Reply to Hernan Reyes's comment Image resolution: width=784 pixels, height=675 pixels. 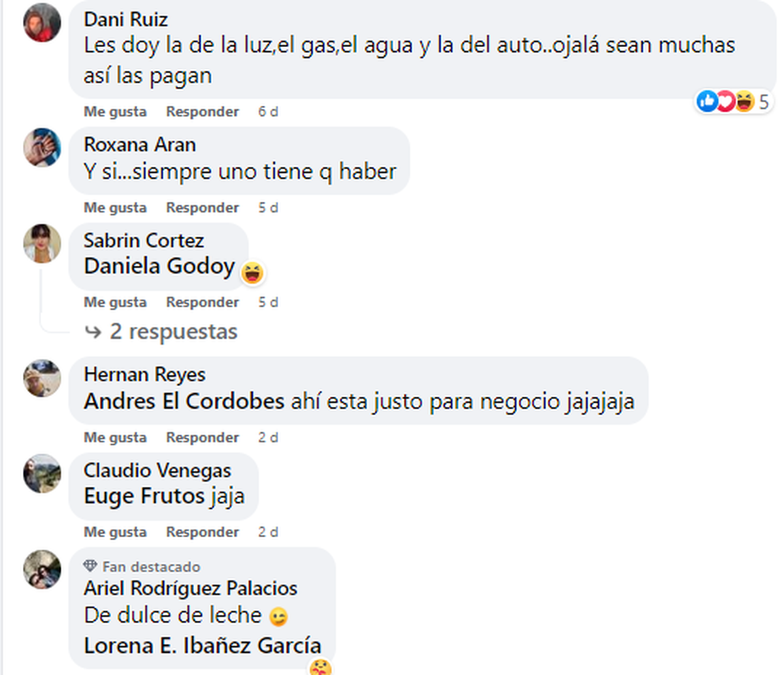point(203,438)
